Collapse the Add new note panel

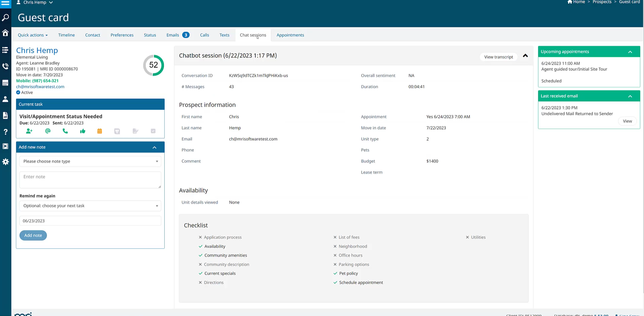(x=155, y=147)
